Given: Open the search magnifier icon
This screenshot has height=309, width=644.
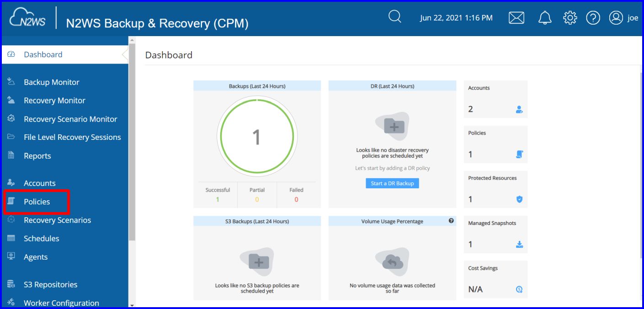Looking at the screenshot, I should (394, 17).
